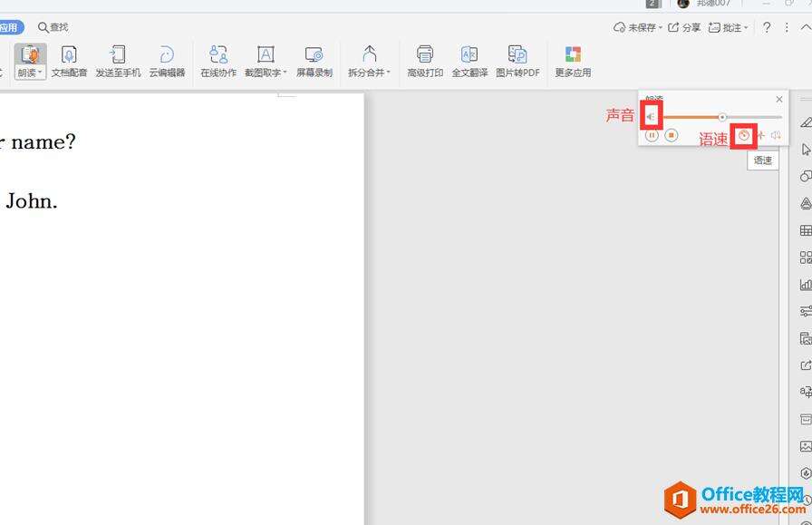Click the 朗读 read-aloud icon
Screen dimensions: 812x525
coord(30,54)
